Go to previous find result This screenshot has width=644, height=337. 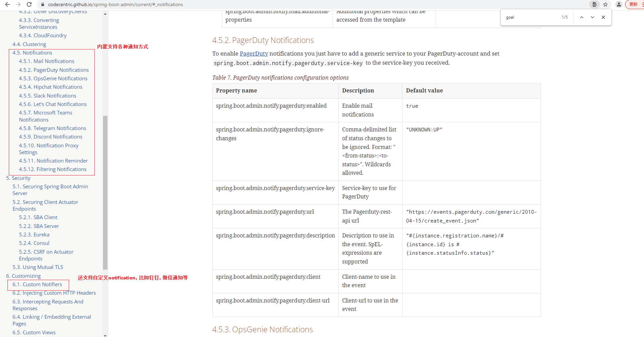pos(581,17)
